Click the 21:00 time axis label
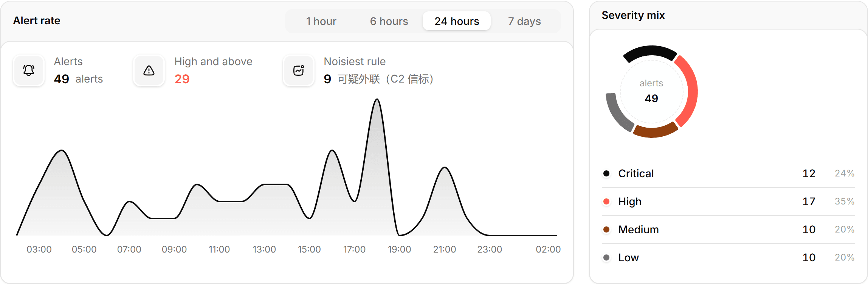868x284 pixels. 445,249
